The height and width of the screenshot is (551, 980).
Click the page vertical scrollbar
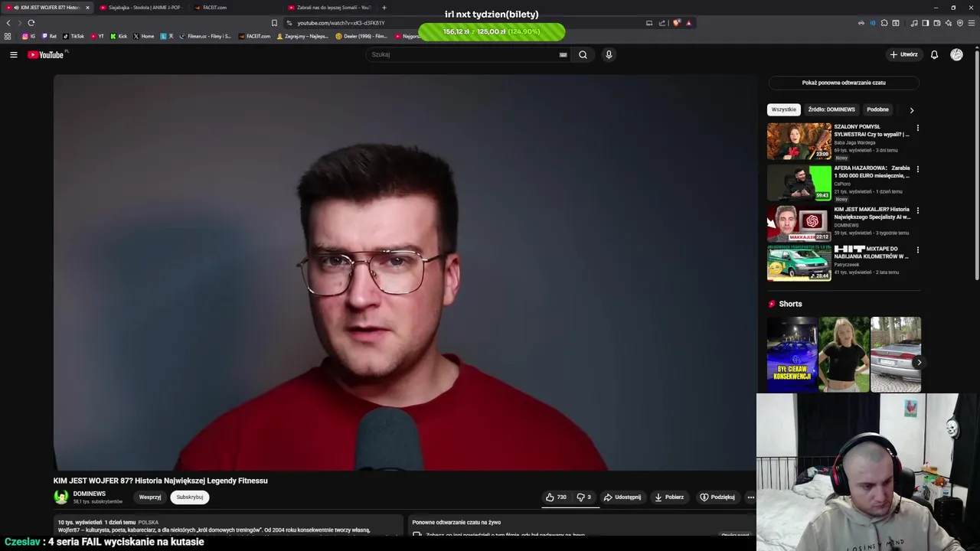[x=977, y=165]
